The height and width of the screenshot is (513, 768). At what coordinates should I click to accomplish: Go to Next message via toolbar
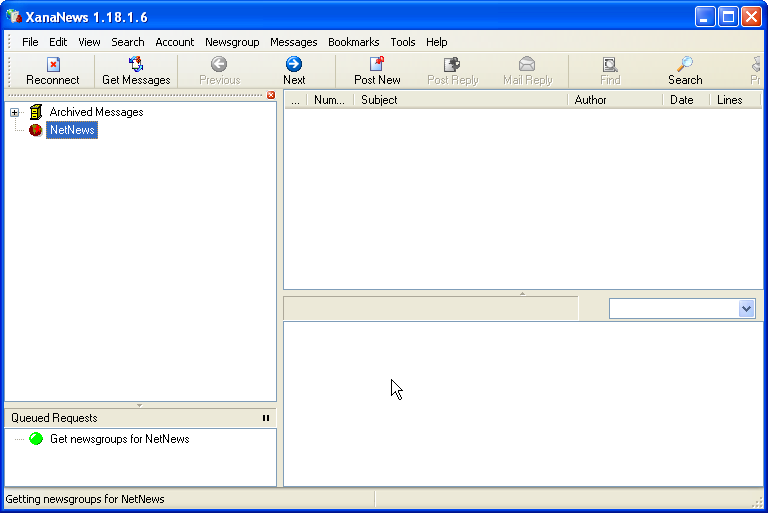tap(294, 64)
